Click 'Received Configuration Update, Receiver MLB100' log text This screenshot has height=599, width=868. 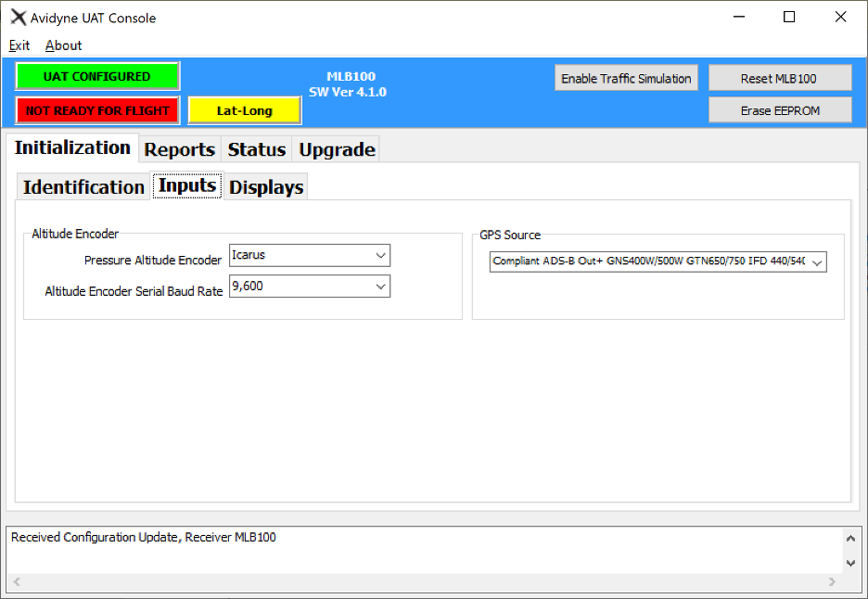point(144,537)
